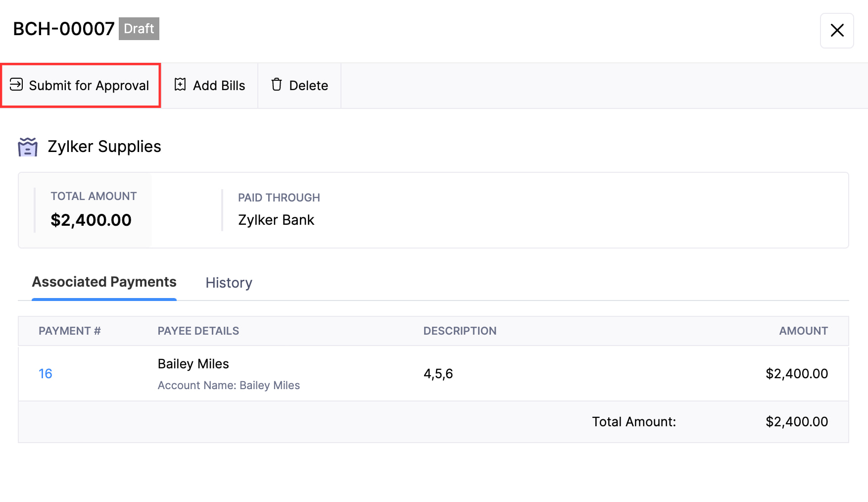The width and height of the screenshot is (868, 502).
Task: Open payment number 16 link
Action: coord(46,374)
